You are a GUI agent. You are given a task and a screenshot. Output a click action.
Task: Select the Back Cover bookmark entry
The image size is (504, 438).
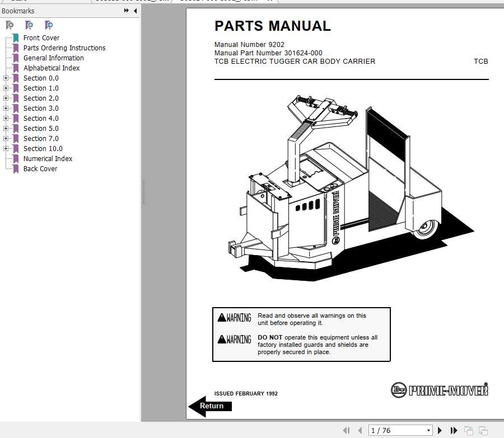coord(40,169)
